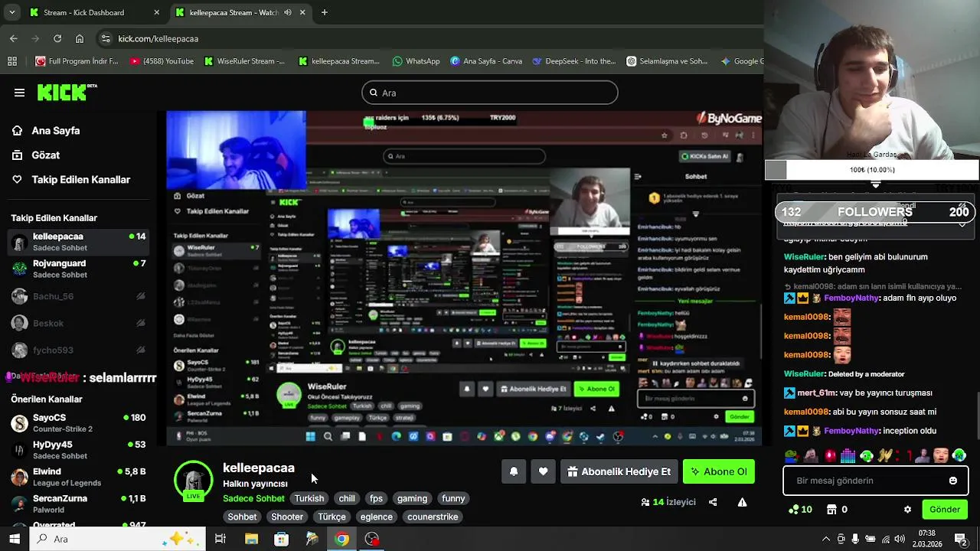Reload the page
This screenshot has height=551, width=980.
(57, 38)
